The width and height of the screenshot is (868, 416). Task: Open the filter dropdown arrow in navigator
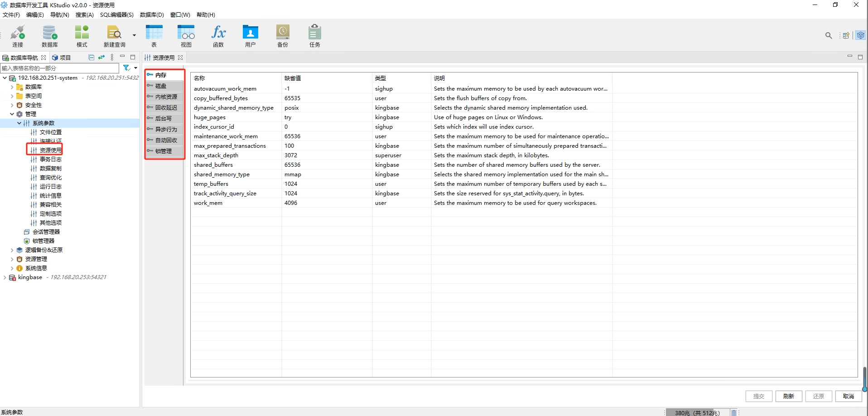tap(135, 68)
